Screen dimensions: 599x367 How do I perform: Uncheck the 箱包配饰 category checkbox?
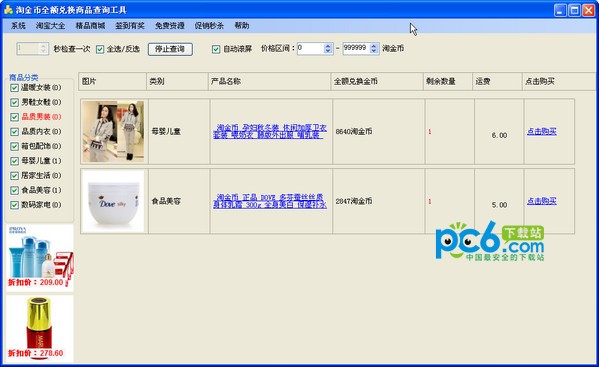point(15,146)
